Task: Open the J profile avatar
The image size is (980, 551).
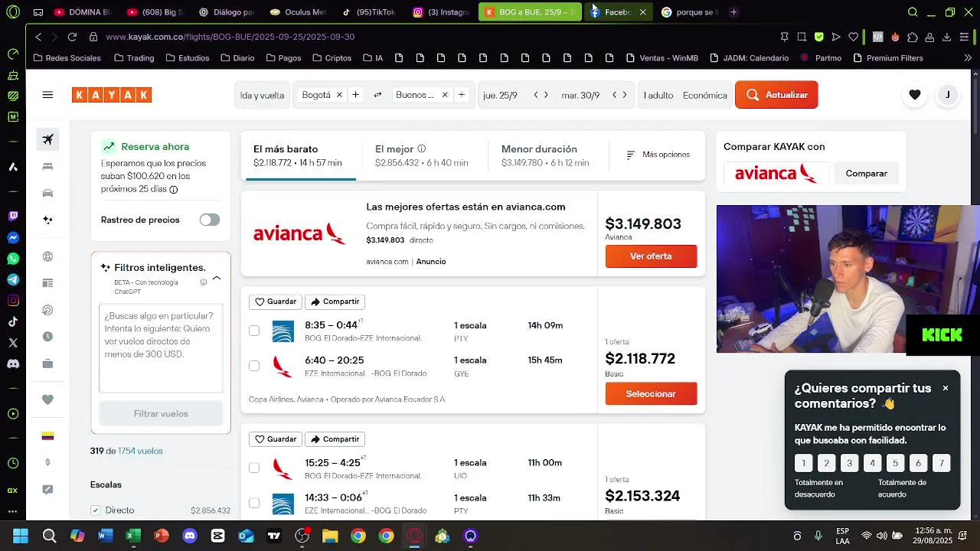Action: coord(948,95)
